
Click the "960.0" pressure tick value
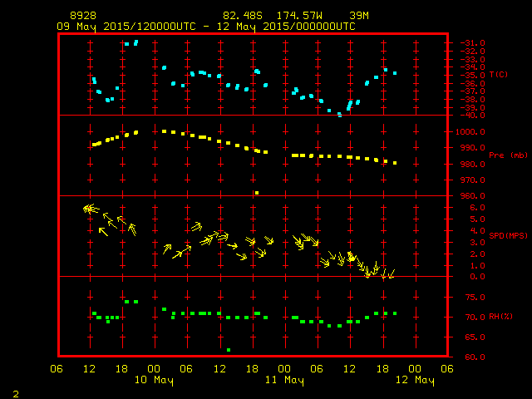pyautogui.click(x=473, y=196)
